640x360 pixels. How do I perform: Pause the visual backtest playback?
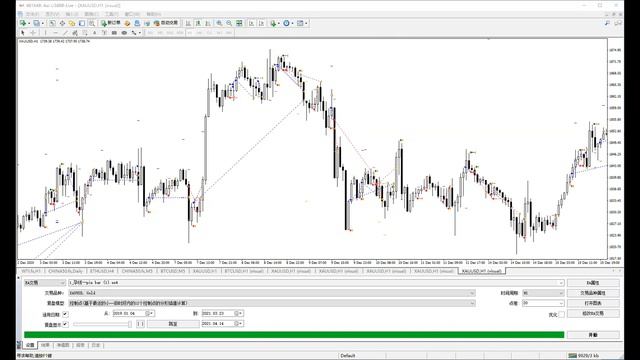point(140,324)
